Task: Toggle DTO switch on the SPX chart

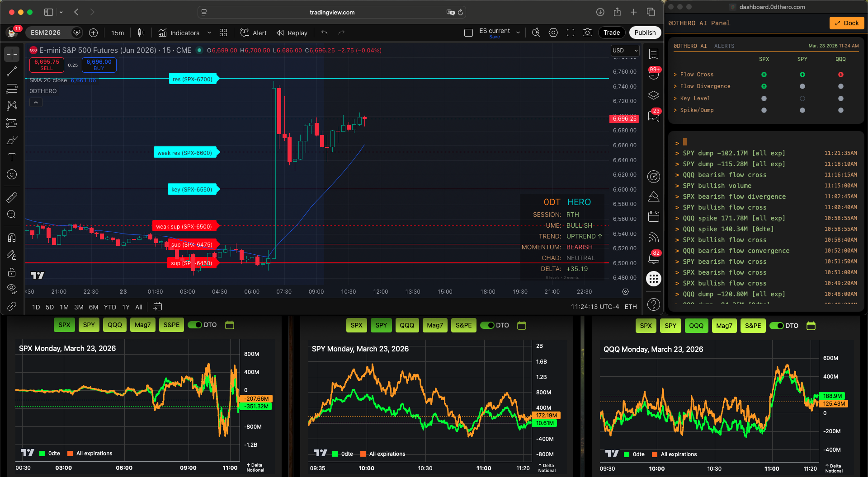Action: (196, 325)
